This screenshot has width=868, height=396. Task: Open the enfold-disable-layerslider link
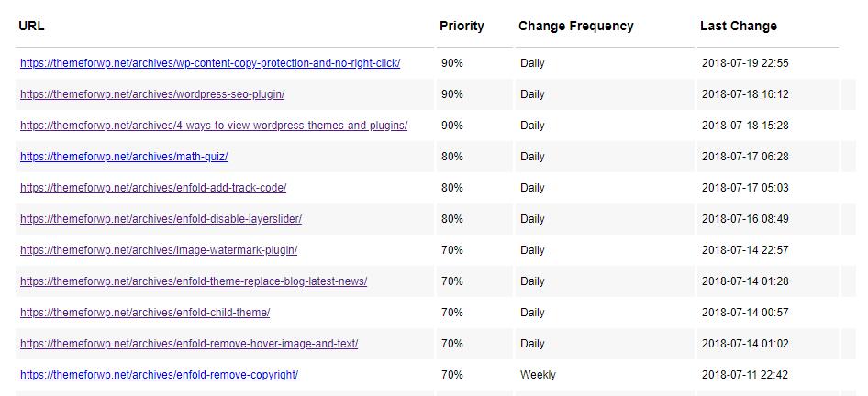click(x=161, y=219)
